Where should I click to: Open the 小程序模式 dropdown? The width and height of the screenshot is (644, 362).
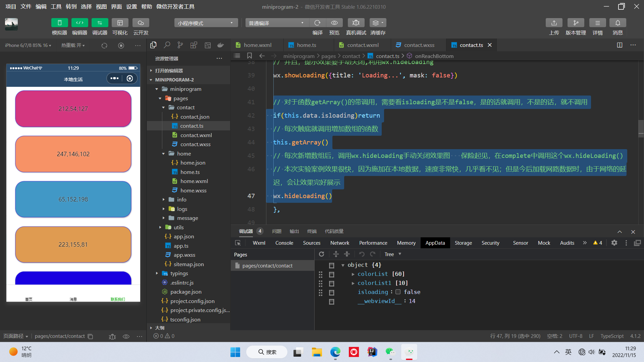tap(206, 23)
